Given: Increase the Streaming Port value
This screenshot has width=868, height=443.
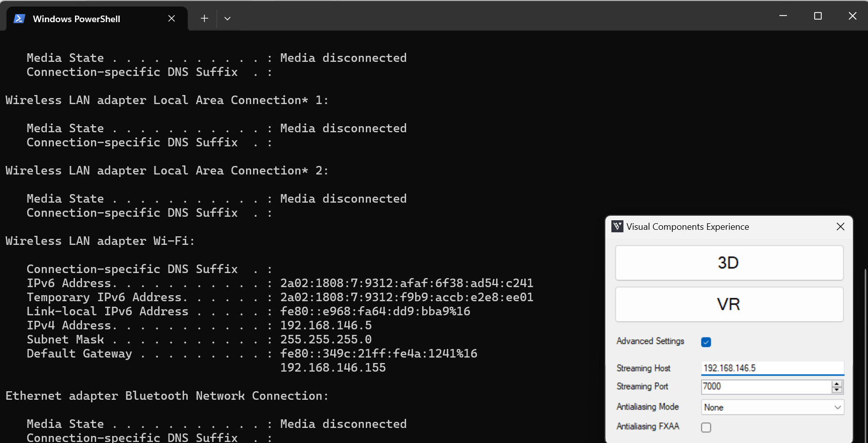Looking at the screenshot, I should pyautogui.click(x=837, y=384).
